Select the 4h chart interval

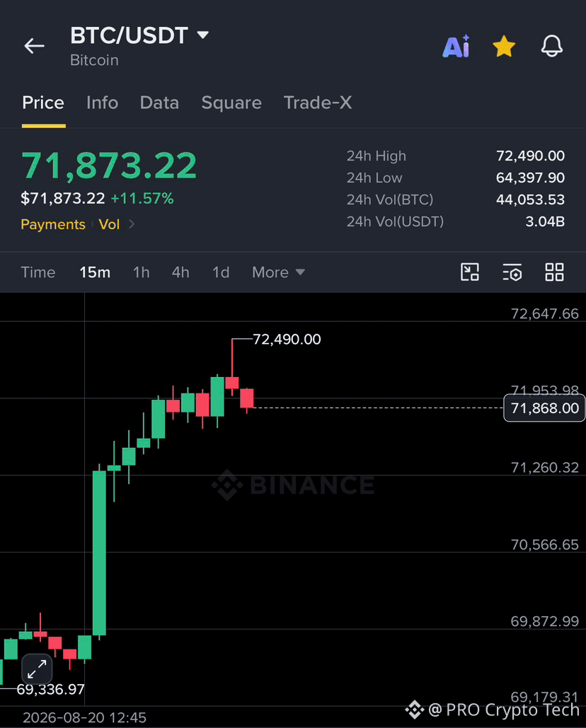(180, 272)
